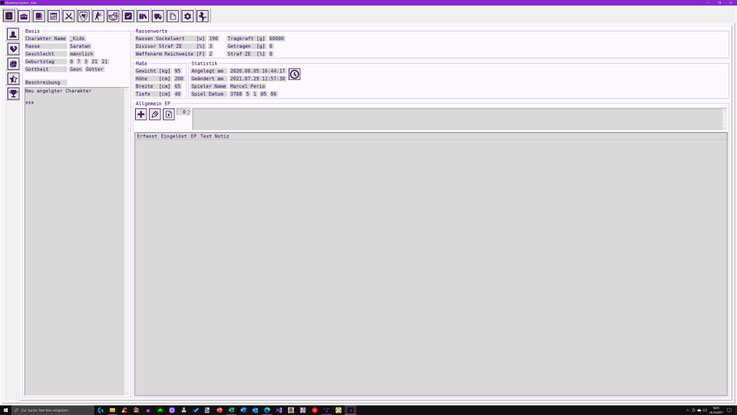
Task: Click the Notiz column header
Action: point(222,136)
